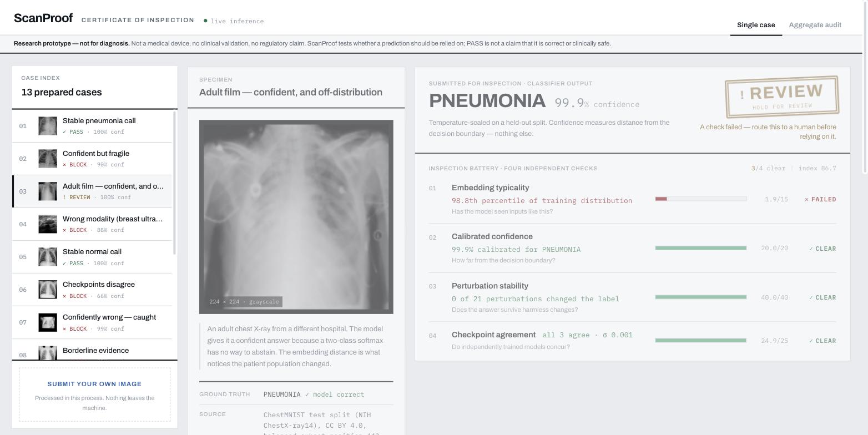This screenshot has width=868, height=435.
Task: Click the large specimen chest X-ray image
Action: tap(296, 217)
